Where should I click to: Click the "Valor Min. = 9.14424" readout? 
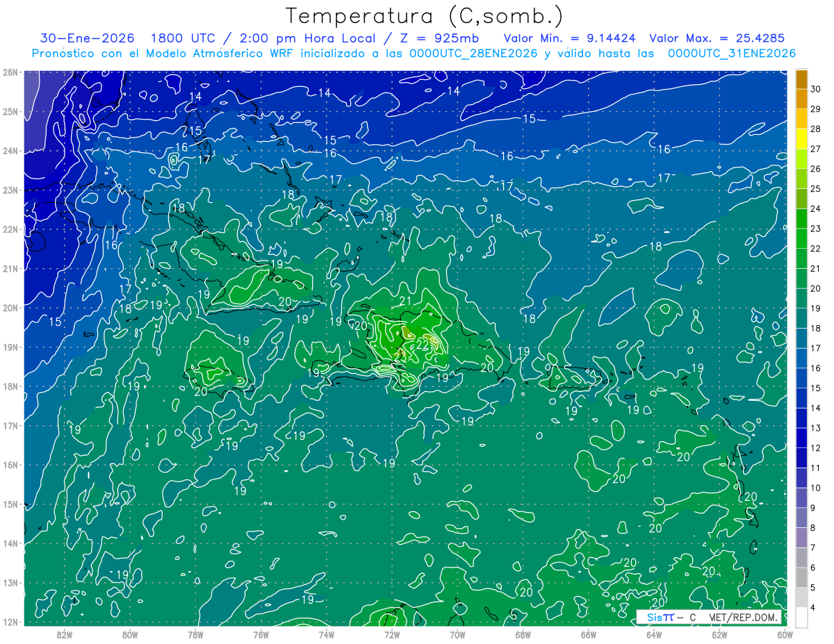click(x=570, y=39)
